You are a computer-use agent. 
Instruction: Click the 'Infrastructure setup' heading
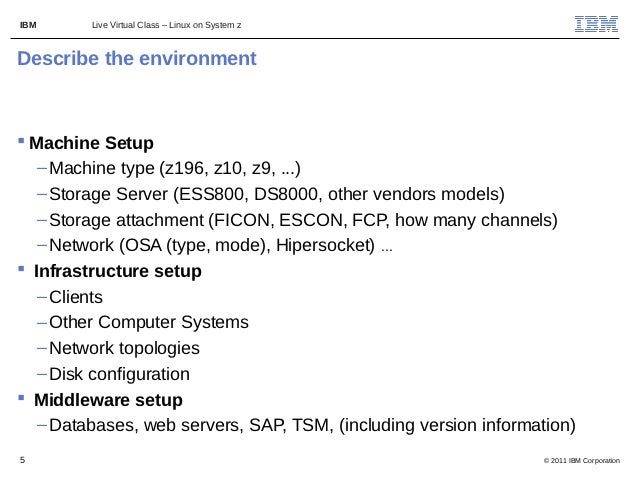[x=118, y=271]
